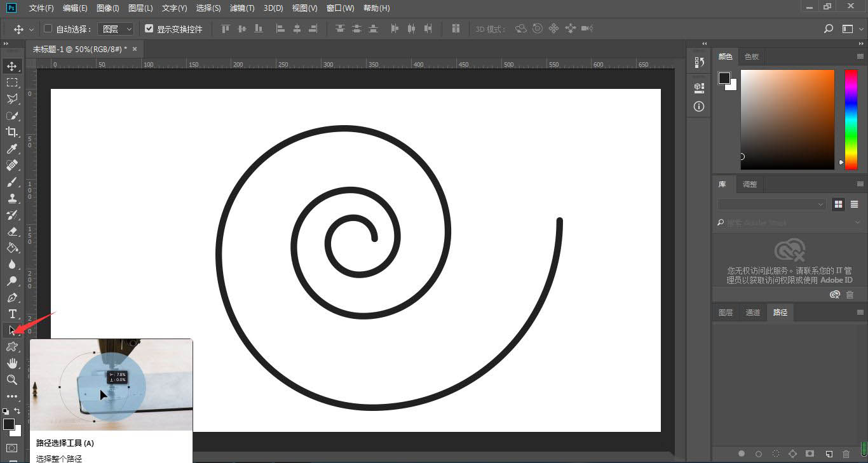Screen dimensions: 868x463
Task: Switch library to list view
Action: click(x=854, y=204)
